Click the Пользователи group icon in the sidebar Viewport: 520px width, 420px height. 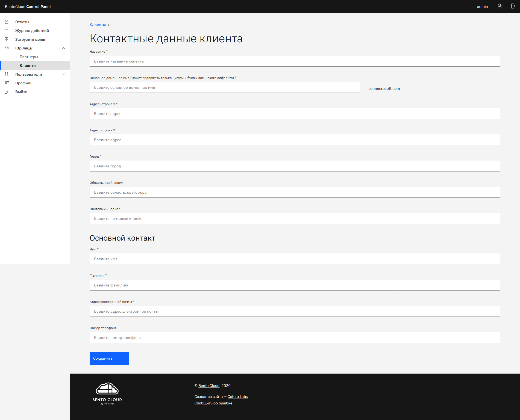pyautogui.click(x=7, y=74)
